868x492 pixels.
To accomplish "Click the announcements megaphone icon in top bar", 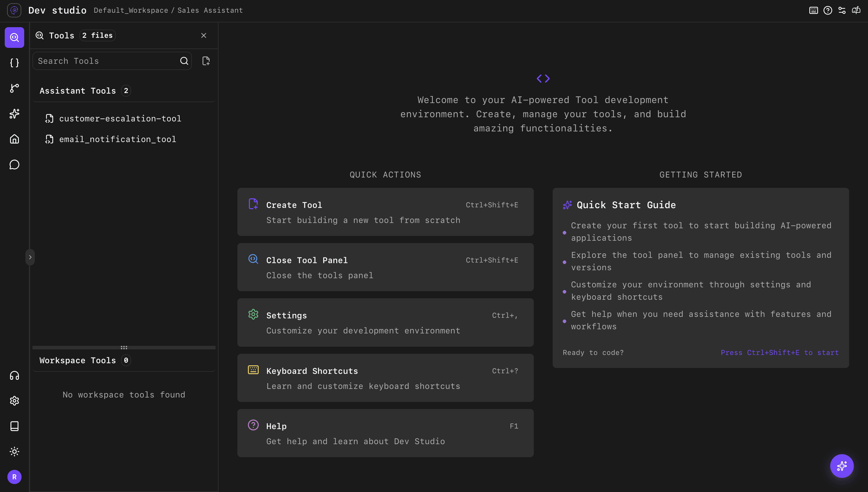I will (x=856, y=10).
